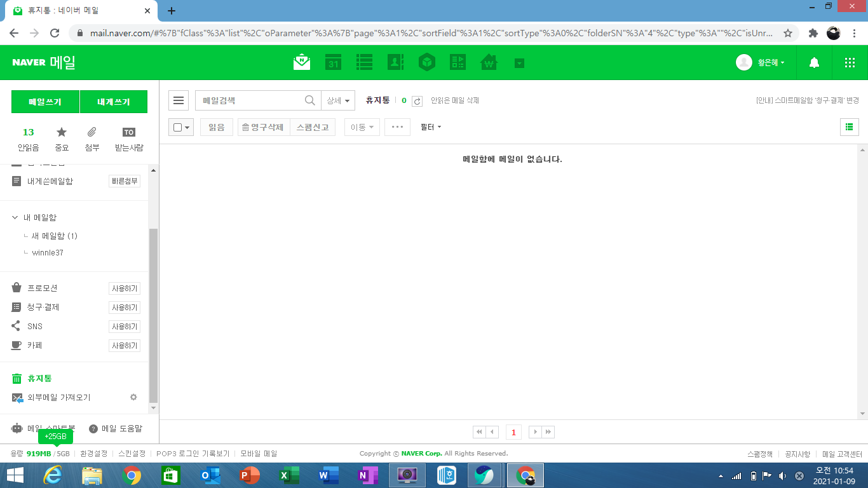
Task: Click the +25GB storage upgrade badge
Action: coord(56,437)
